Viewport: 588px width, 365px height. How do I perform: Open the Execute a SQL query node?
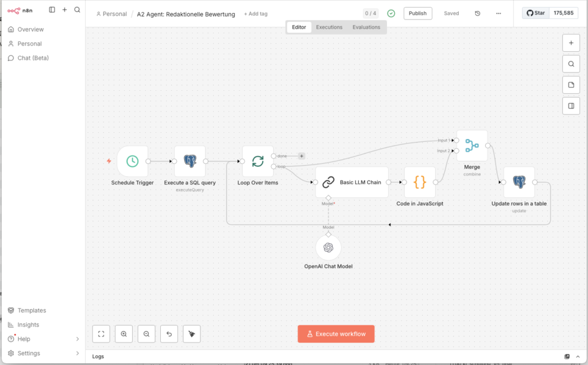pyautogui.click(x=189, y=161)
